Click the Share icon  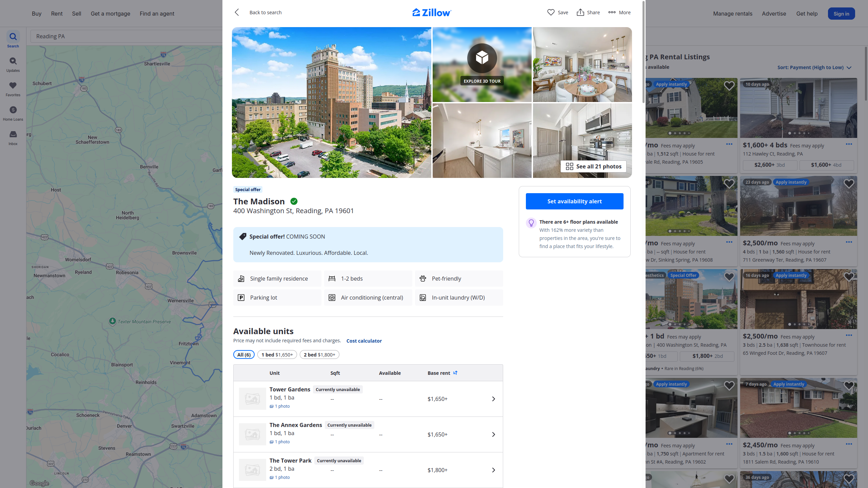[x=580, y=13]
